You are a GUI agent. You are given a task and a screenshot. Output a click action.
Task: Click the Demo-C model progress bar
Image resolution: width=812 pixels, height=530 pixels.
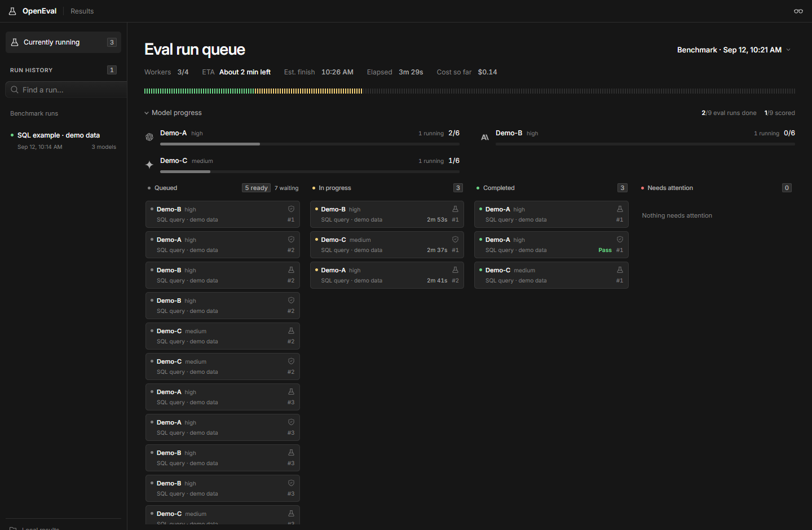310,172
